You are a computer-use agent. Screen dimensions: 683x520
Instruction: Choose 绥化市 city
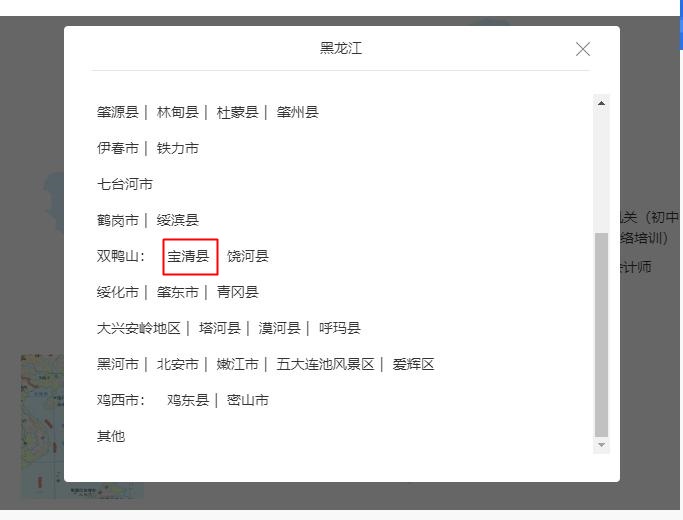(118, 292)
